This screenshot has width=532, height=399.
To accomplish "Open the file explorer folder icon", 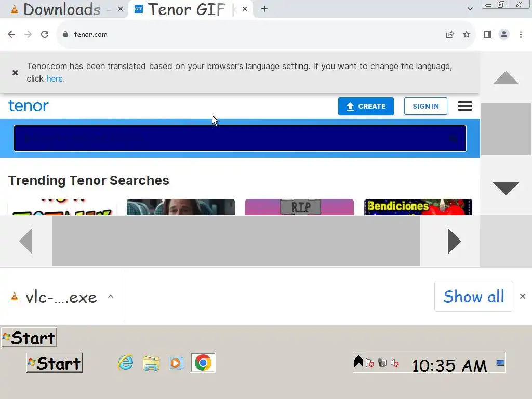I will tap(151, 363).
